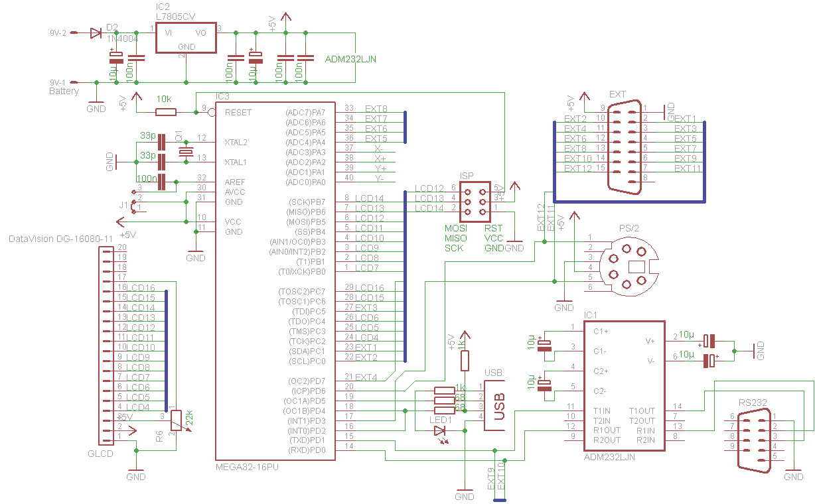Click the USB connector symbol

tap(494, 405)
